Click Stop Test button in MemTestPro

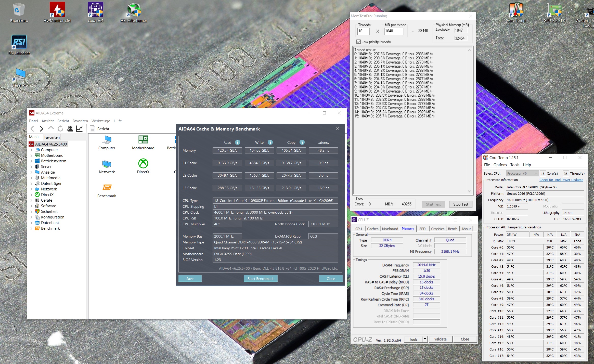tap(460, 204)
